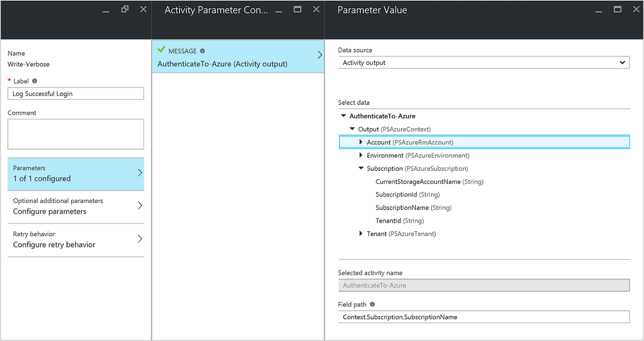Open the Data source dropdown
This screenshot has width=644, height=341.
484,63
